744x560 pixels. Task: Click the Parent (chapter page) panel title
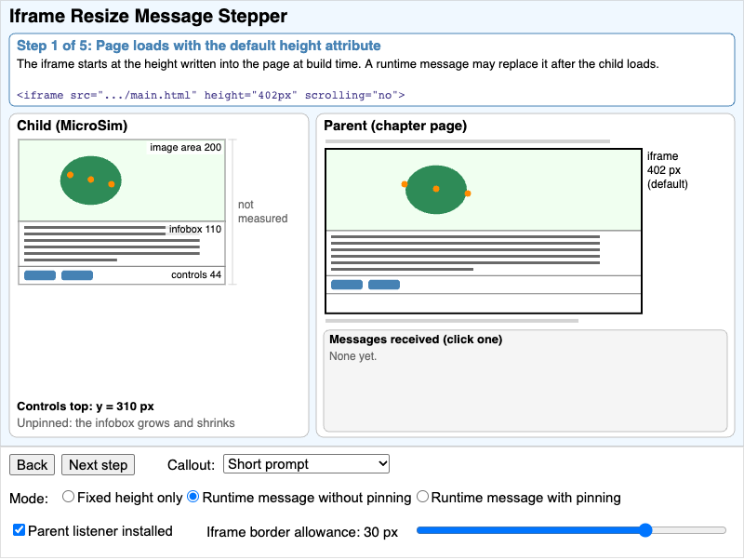pos(395,126)
